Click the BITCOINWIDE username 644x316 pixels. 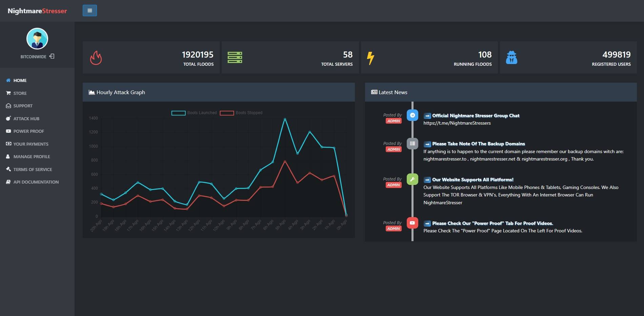pyautogui.click(x=33, y=57)
